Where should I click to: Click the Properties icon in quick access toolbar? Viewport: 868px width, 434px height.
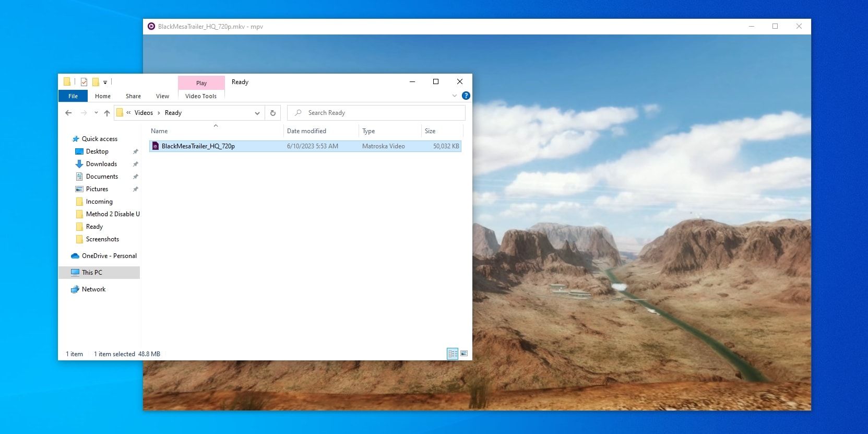pyautogui.click(x=84, y=82)
